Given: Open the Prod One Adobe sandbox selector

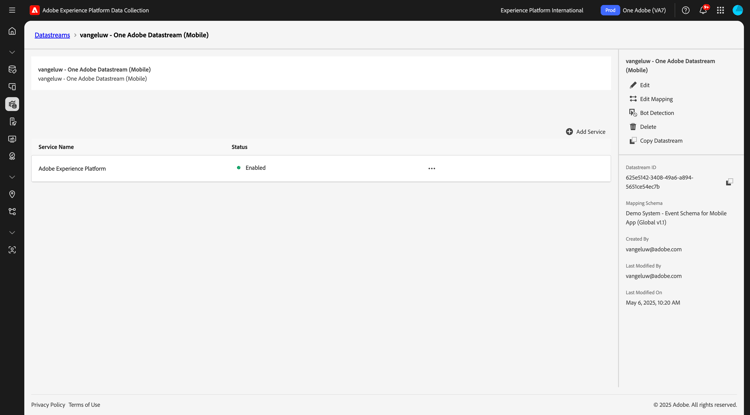Looking at the screenshot, I should pyautogui.click(x=633, y=10).
